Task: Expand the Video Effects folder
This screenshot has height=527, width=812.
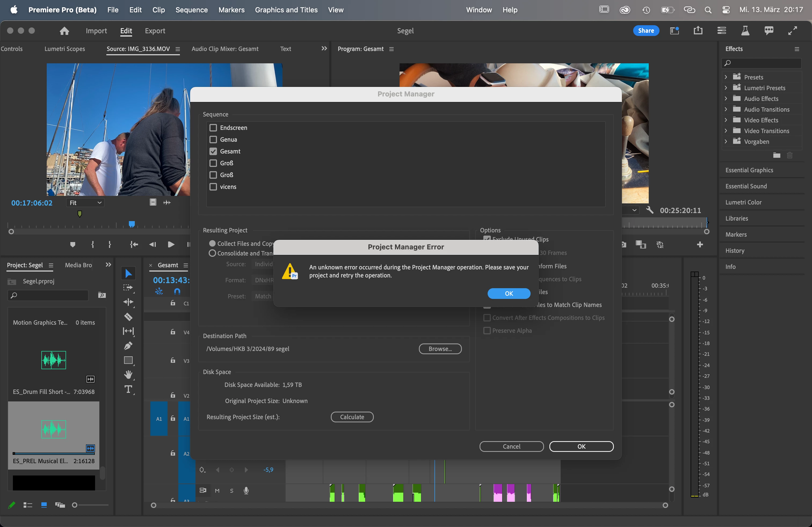Action: coord(726,120)
